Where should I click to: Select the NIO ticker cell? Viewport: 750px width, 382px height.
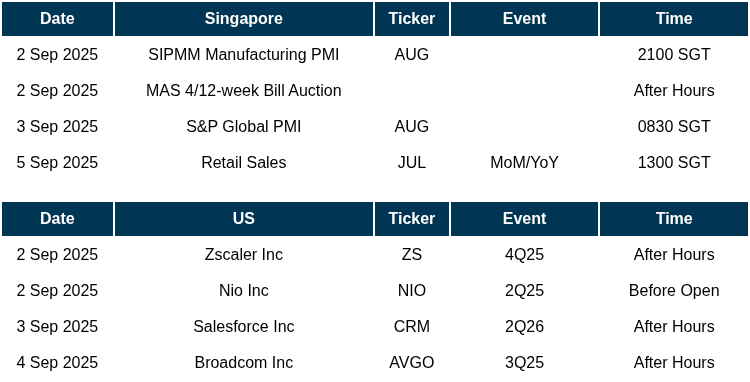[412, 290]
